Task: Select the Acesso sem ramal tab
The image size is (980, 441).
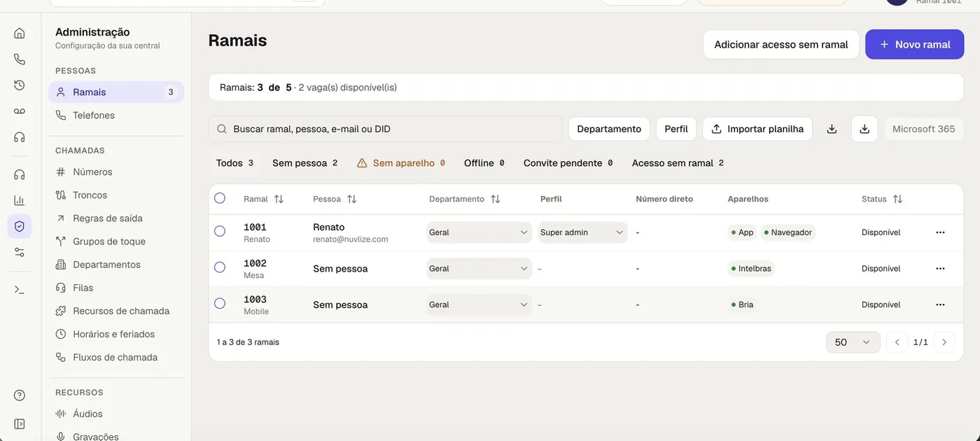Action: click(x=678, y=163)
